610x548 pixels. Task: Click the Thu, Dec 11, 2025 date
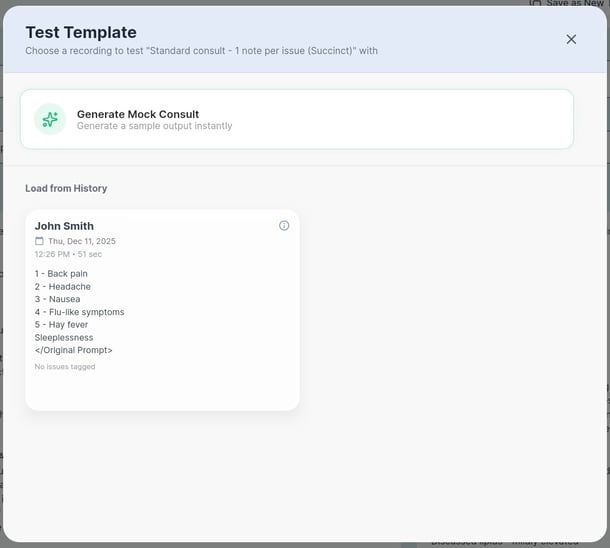pos(82,241)
